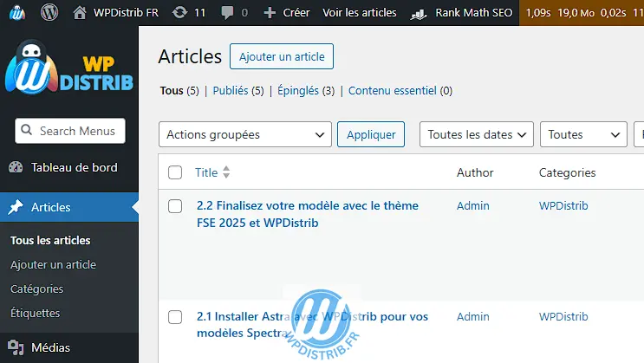This screenshot has height=363, width=644.
Task: Click WPDistrib category of 2.2 article
Action: (x=563, y=205)
